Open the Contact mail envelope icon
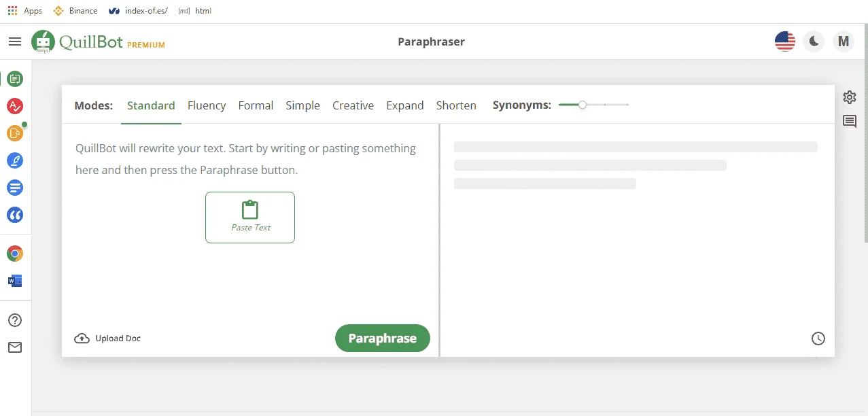868x416 pixels. coord(15,347)
